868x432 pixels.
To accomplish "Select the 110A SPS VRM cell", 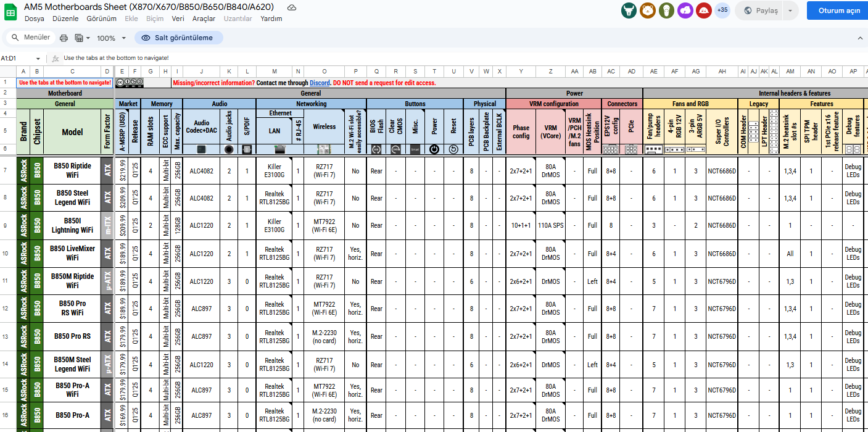I will tap(550, 225).
